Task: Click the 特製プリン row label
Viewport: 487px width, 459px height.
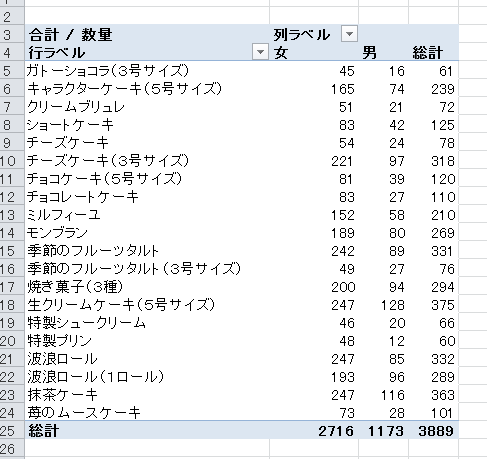Action: [59, 341]
